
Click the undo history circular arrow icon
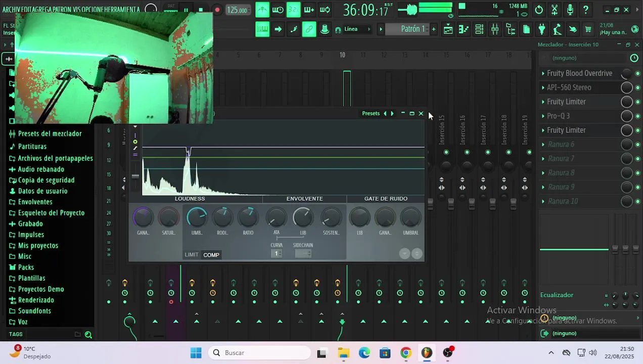point(539,10)
